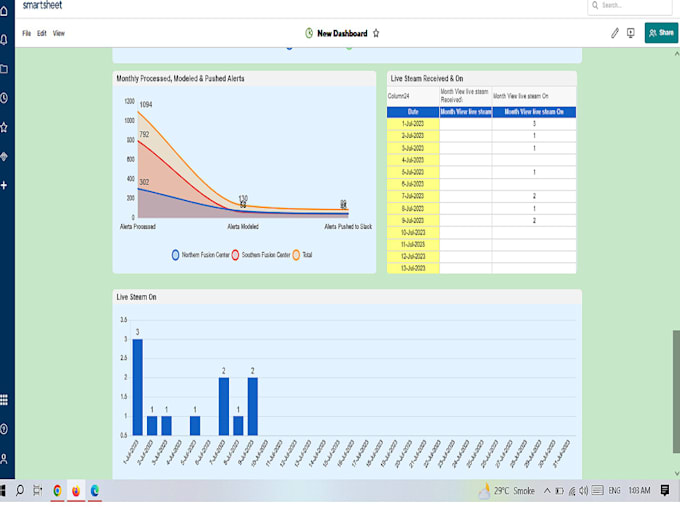Screen dimensions: 680x510
Task: Click the smartsheet logo
Action: pos(42,5)
